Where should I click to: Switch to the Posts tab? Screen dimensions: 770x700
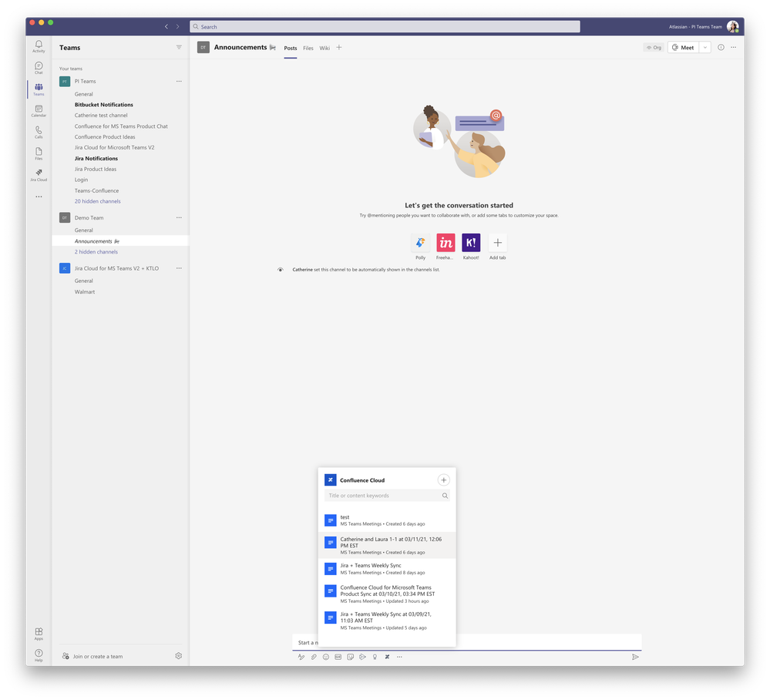point(291,48)
